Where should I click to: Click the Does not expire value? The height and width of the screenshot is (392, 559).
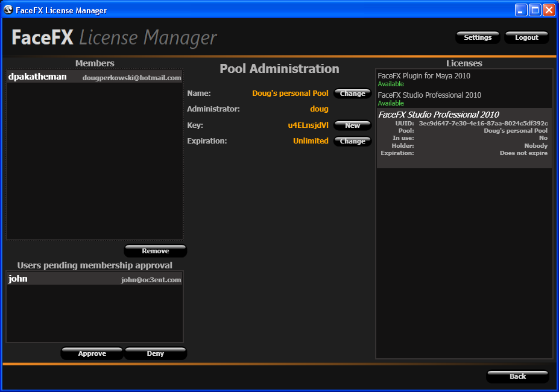click(523, 153)
